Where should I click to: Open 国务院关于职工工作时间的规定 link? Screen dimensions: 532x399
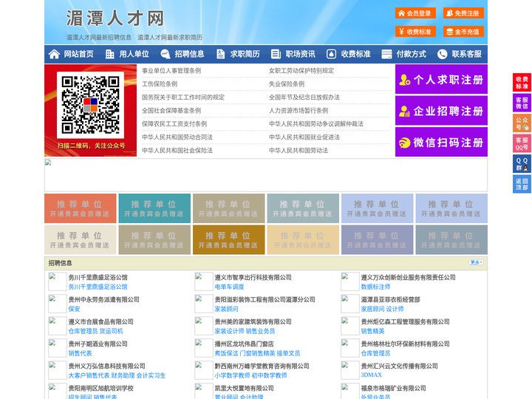[x=183, y=97]
